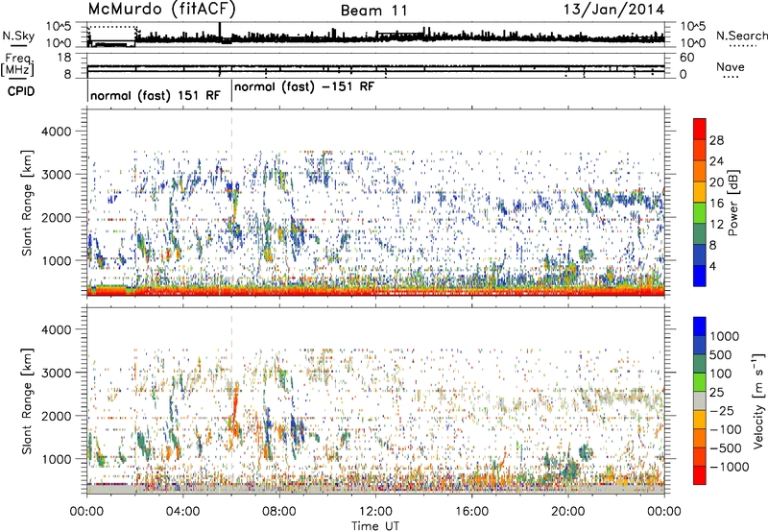Click the '1000' tick on the velocity colorbar
This screenshot has width=768, height=532.
[x=725, y=336]
